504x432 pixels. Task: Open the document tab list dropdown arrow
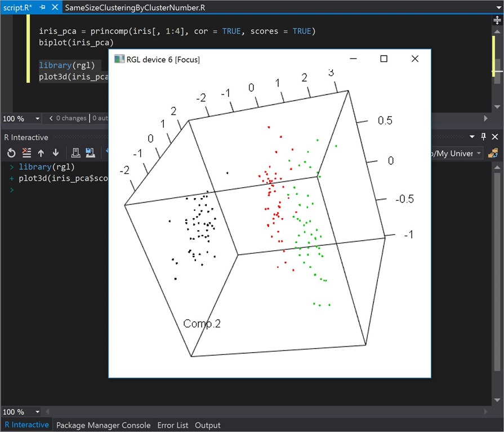(497, 7)
